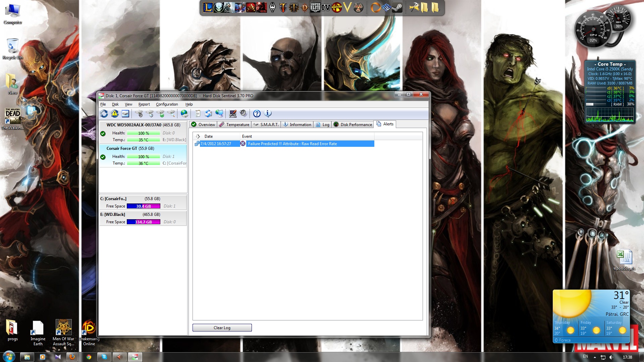Open the Excel .xls file on desktop

624,260
